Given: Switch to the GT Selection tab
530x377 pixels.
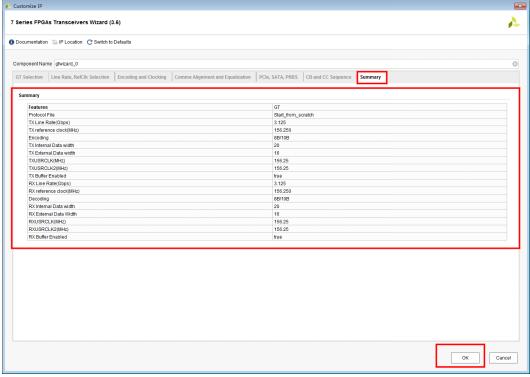Looking at the screenshot, I should tap(30, 77).
